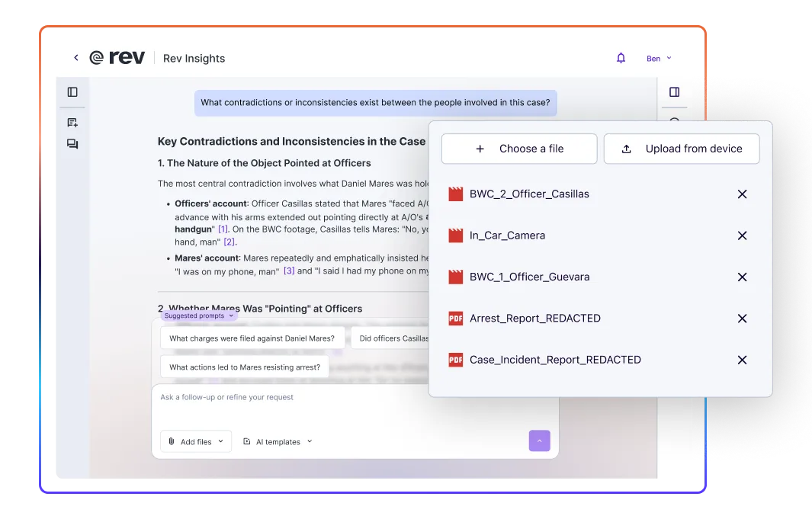Remove the BWC_1_Officer_Guevara file

point(742,277)
